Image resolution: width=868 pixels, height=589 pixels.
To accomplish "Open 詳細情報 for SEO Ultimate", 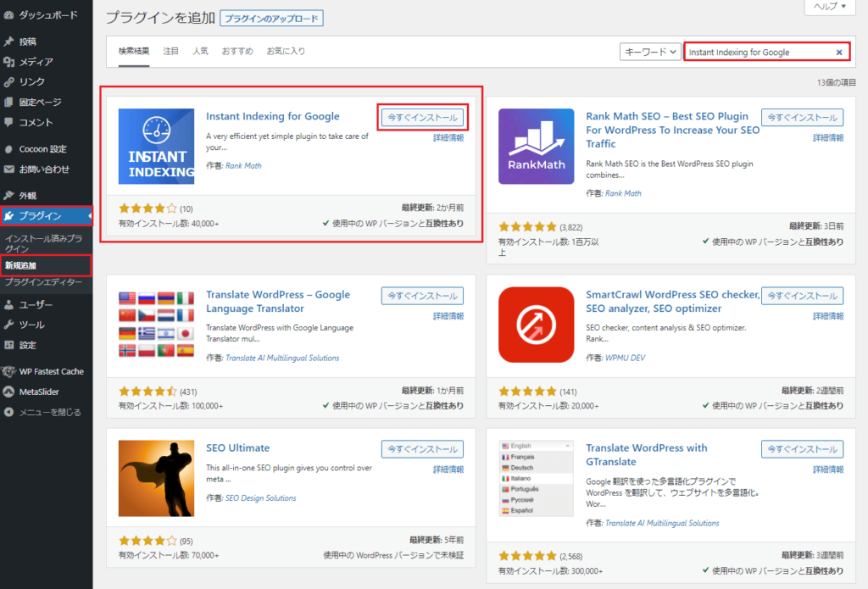I will (448, 470).
